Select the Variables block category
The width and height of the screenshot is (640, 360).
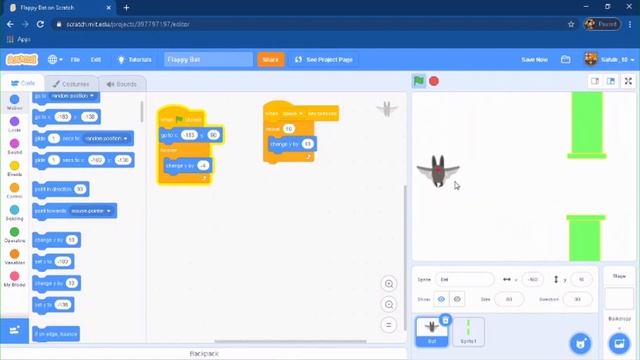point(14,257)
